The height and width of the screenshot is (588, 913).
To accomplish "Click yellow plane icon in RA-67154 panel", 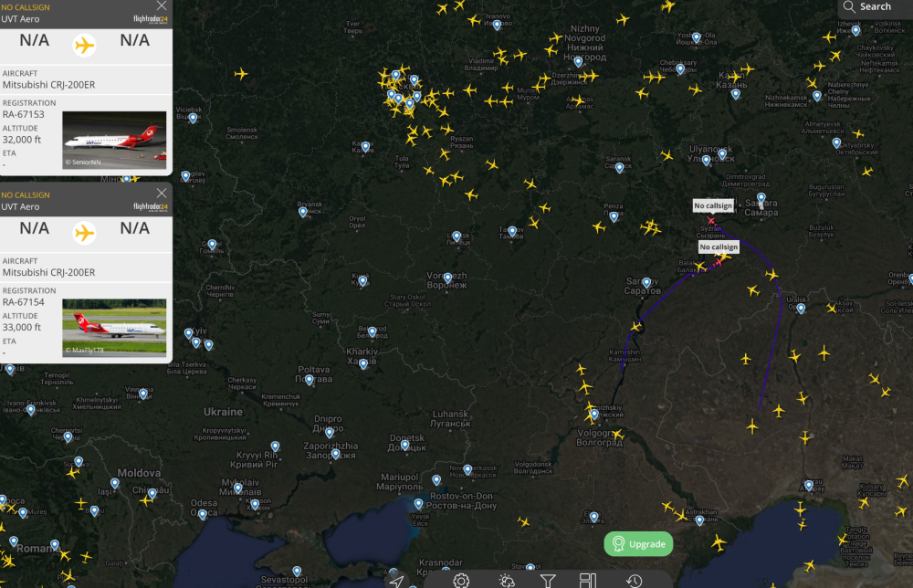I will (85, 232).
